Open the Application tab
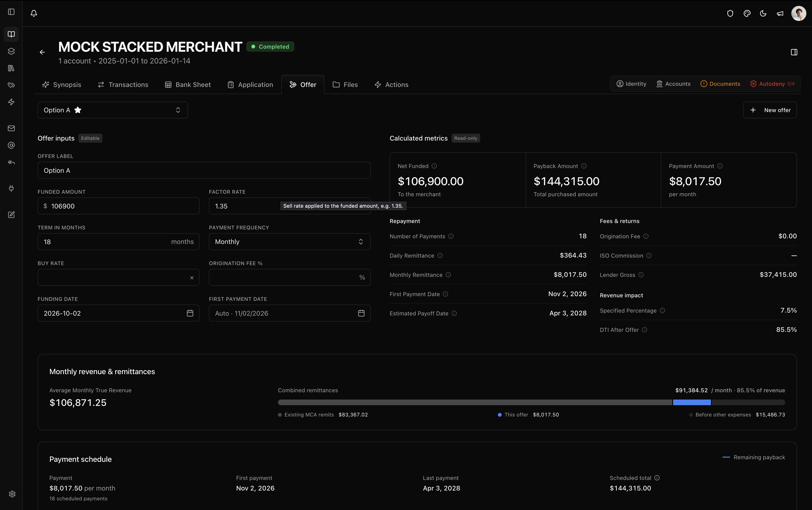This screenshot has width=812, height=510. coord(250,85)
